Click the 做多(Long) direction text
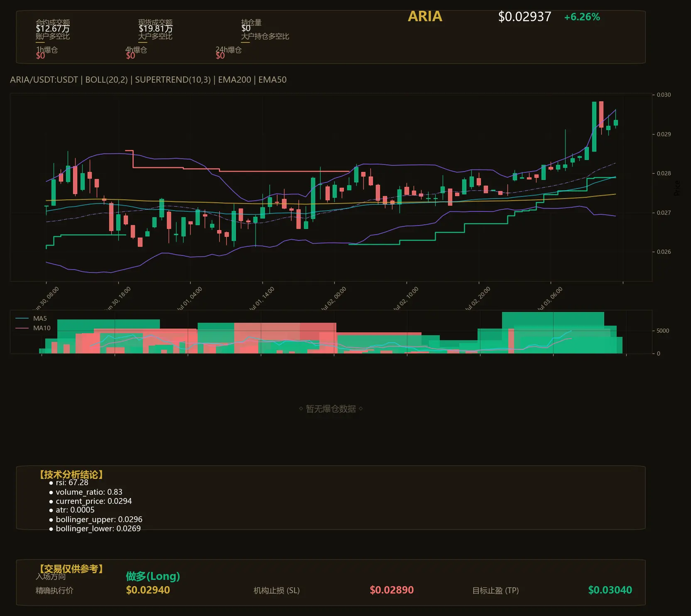Viewport: 691px width, 616px height. [153, 576]
